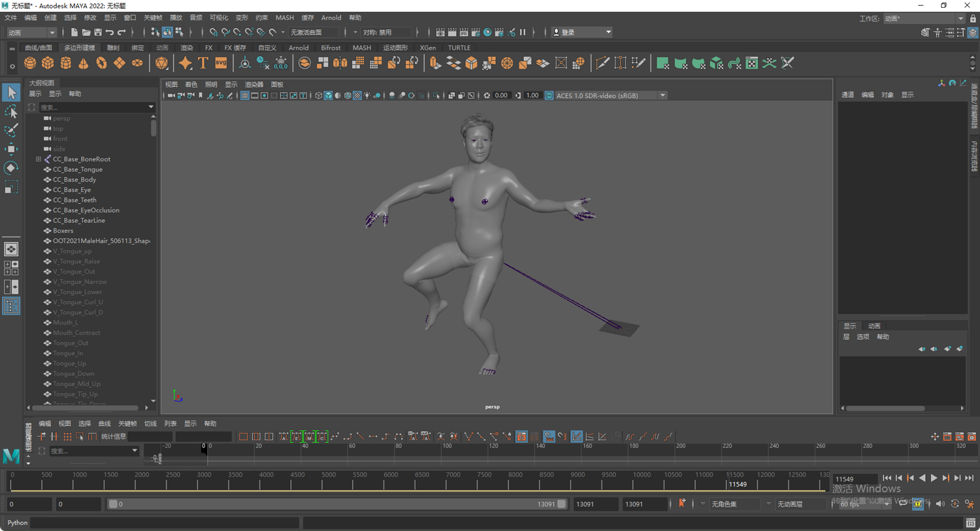Expand the CC_Base_BoneRoot node
Screen dimensions: 980x531
pos(39,159)
